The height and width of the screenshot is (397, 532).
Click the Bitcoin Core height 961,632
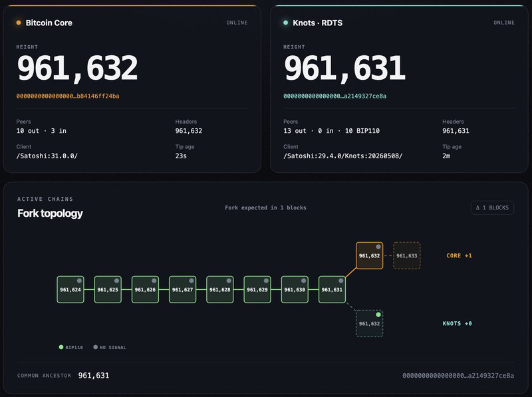pos(77,68)
